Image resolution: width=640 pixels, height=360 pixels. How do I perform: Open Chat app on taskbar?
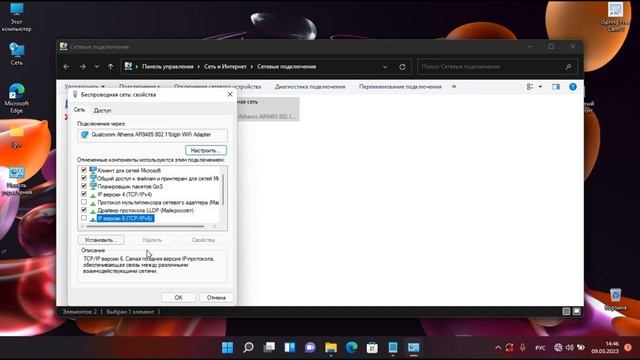pos(310,347)
